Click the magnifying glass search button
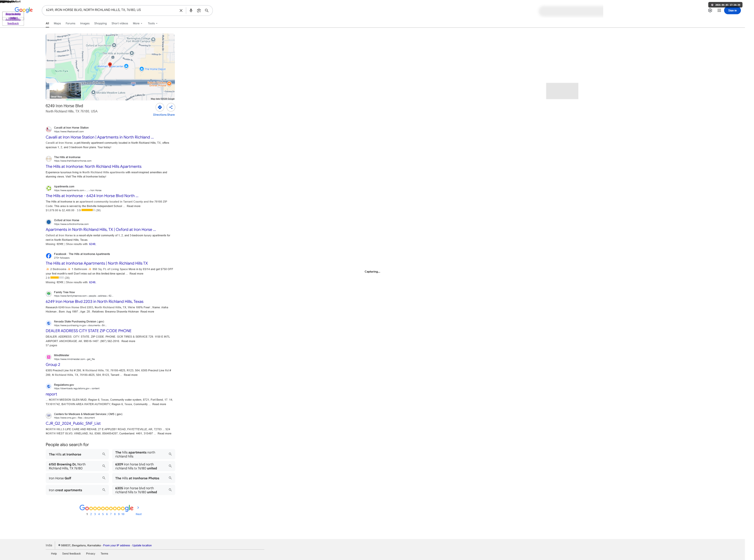Screen dimensions: 754x560 pyautogui.click(x=206, y=10)
